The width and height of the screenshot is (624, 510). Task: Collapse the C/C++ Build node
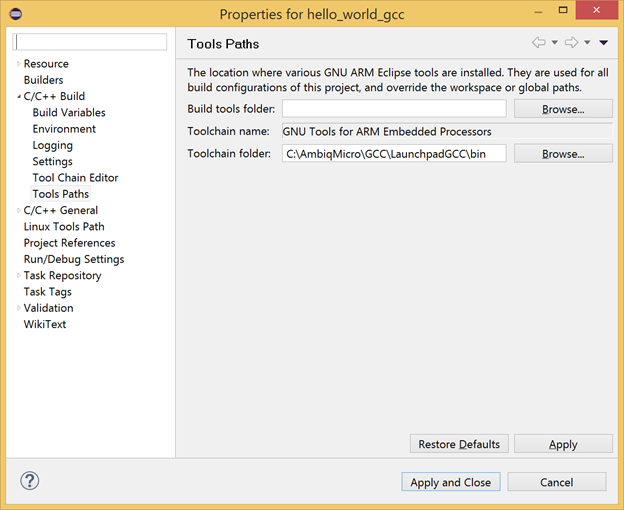[18, 96]
